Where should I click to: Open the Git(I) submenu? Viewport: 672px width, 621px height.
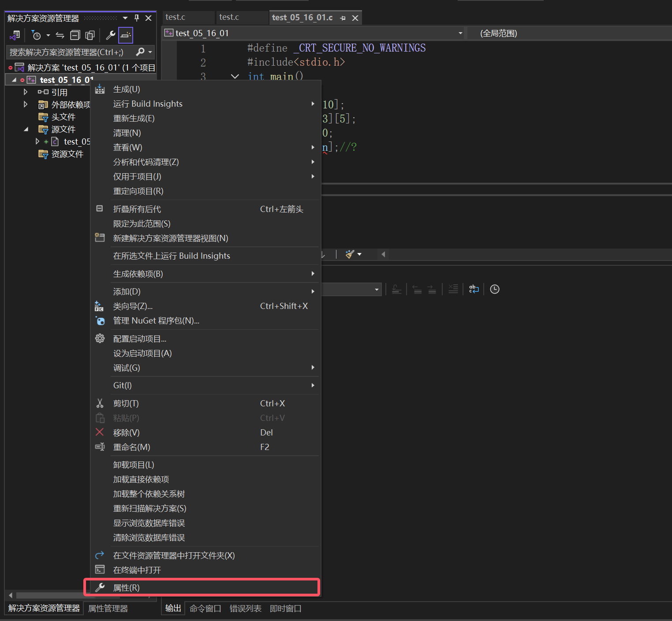[x=205, y=386]
